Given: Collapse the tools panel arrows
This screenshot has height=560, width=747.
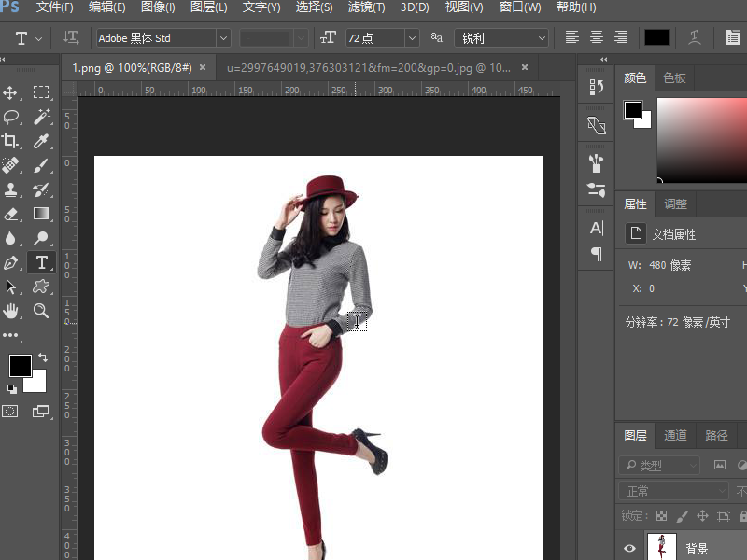Looking at the screenshot, I should pyautogui.click(x=3, y=60).
